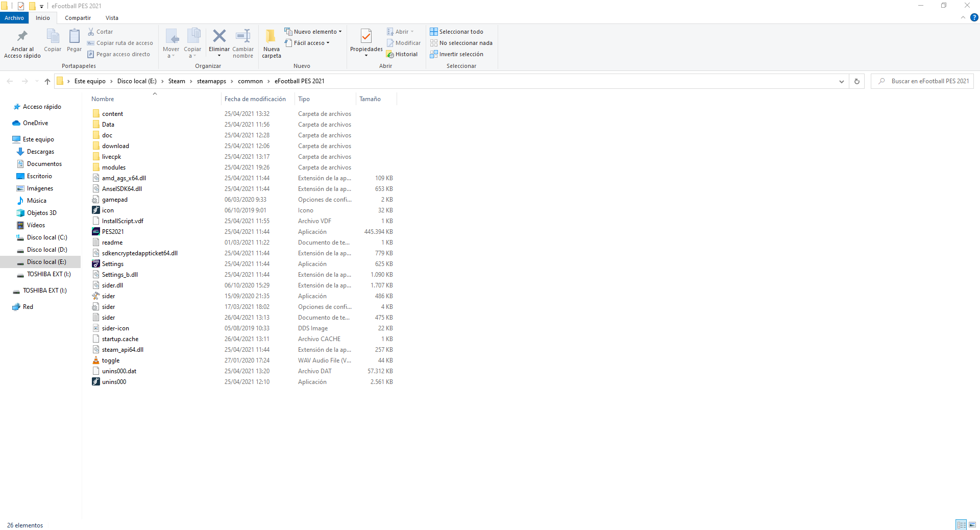Open recent locations dropdown arrow

click(x=37, y=81)
